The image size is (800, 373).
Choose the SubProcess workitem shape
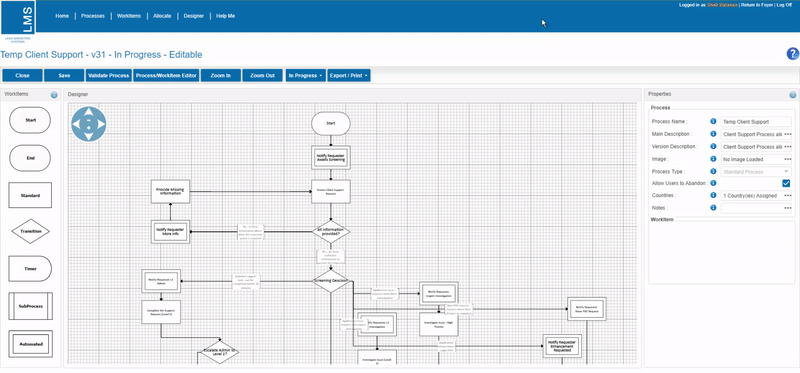pyautogui.click(x=30, y=306)
